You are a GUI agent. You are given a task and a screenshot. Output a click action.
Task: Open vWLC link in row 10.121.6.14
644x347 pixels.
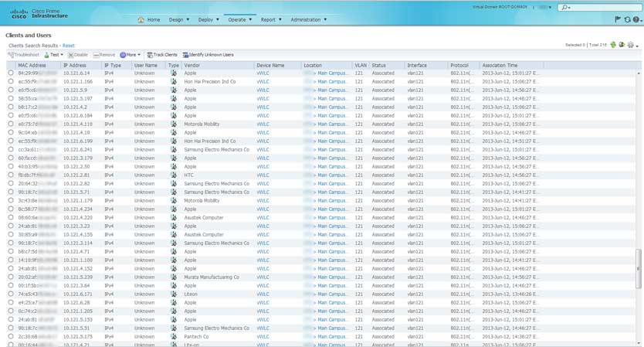[x=263, y=73]
